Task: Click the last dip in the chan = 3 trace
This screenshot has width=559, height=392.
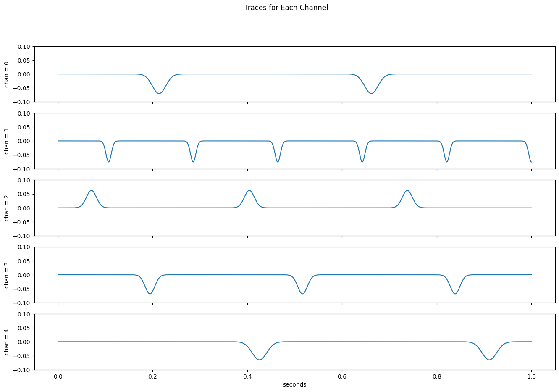Action: click(455, 284)
